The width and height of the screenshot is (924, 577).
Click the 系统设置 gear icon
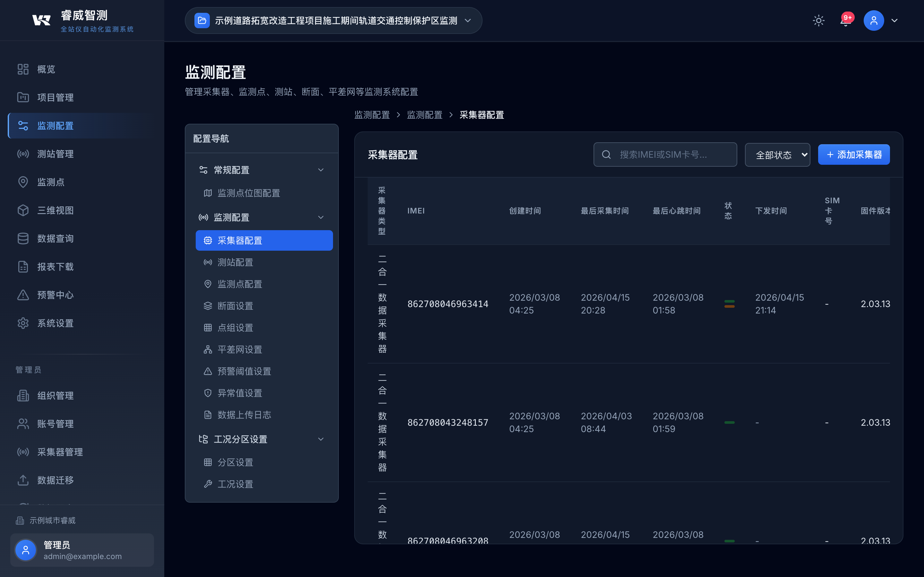tap(23, 323)
